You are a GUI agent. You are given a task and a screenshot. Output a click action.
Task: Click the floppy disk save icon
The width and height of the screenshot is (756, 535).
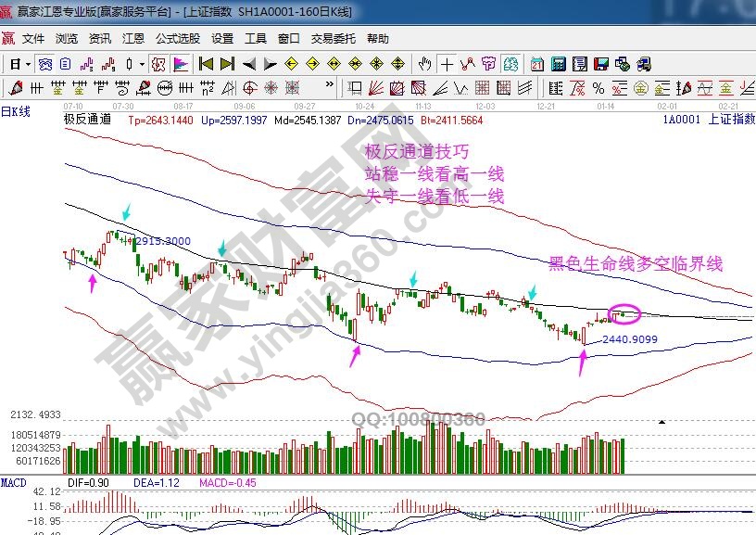[x=601, y=64]
